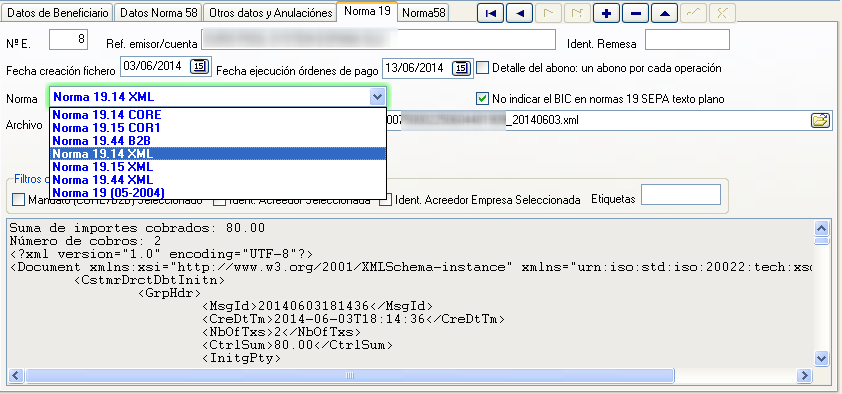The width and height of the screenshot is (842, 394).
Task: Switch to Datos de Beneficiario tab
Action: pos(59,13)
